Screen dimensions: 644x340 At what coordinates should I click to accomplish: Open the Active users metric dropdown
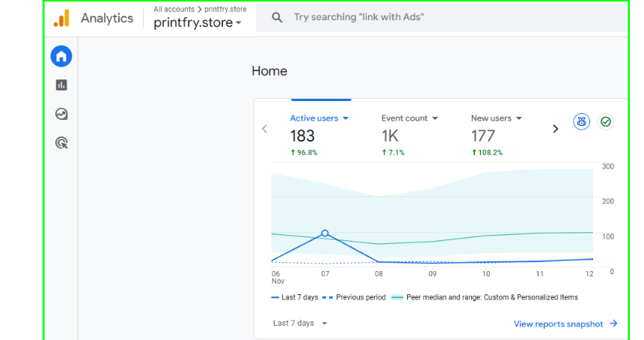(319, 118)
